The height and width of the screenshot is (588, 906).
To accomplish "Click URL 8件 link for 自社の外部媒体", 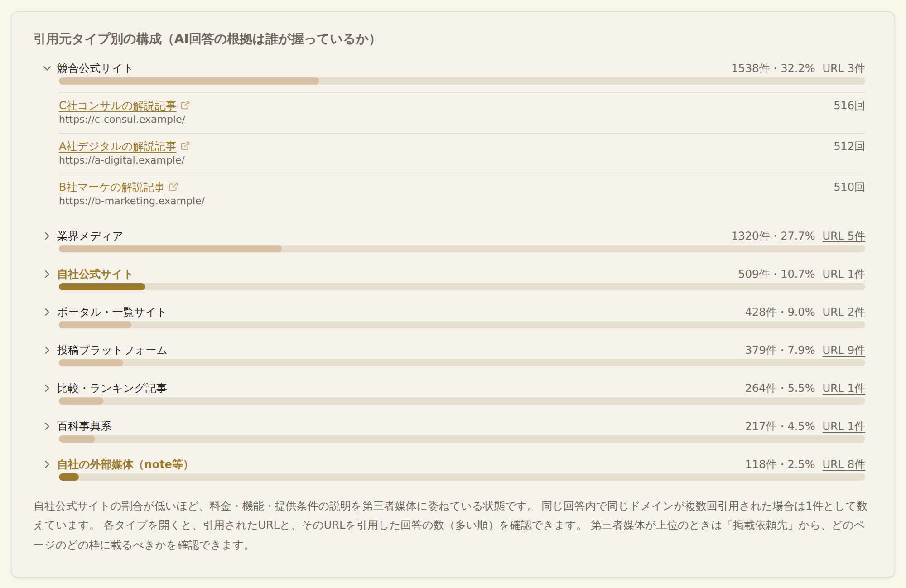I will pyautogui.click(x=843, y=464).
